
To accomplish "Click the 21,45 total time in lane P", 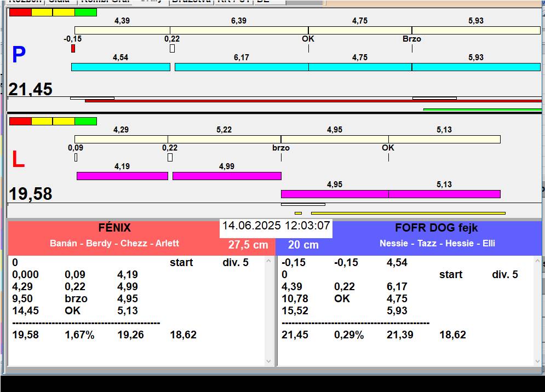I will point(31,89).
